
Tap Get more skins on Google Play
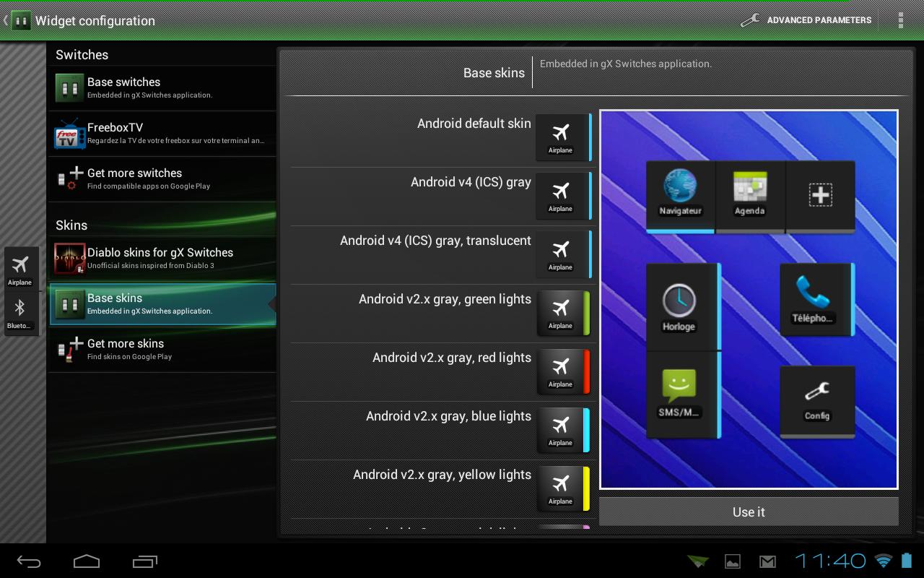[x=162, y=350]
